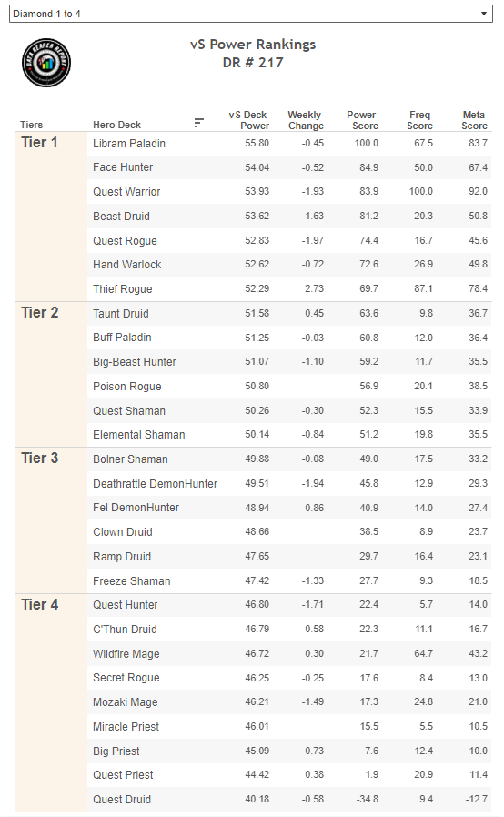The height and width of the screenshot is (817, 504).
Task: Click the Thief Rogue deck name
Action: pos(123,289)
